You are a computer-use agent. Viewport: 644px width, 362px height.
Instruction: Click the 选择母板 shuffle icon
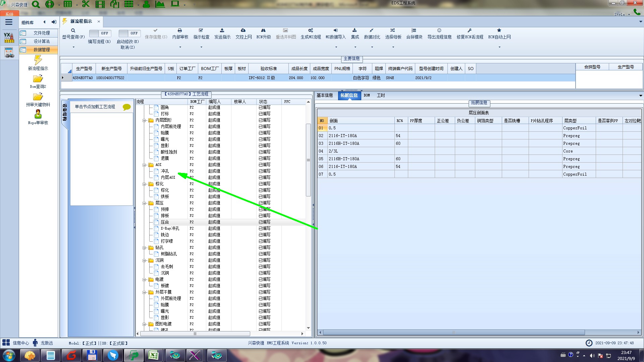point(393,31)
